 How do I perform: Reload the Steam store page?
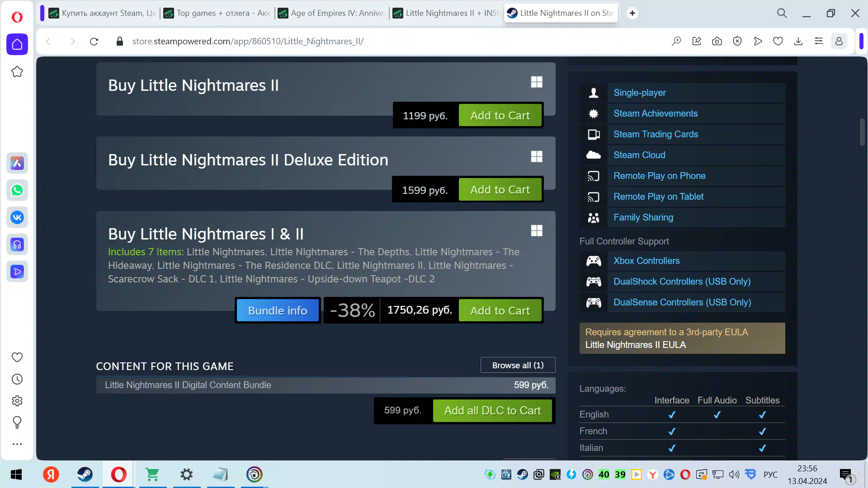point(94,42)
